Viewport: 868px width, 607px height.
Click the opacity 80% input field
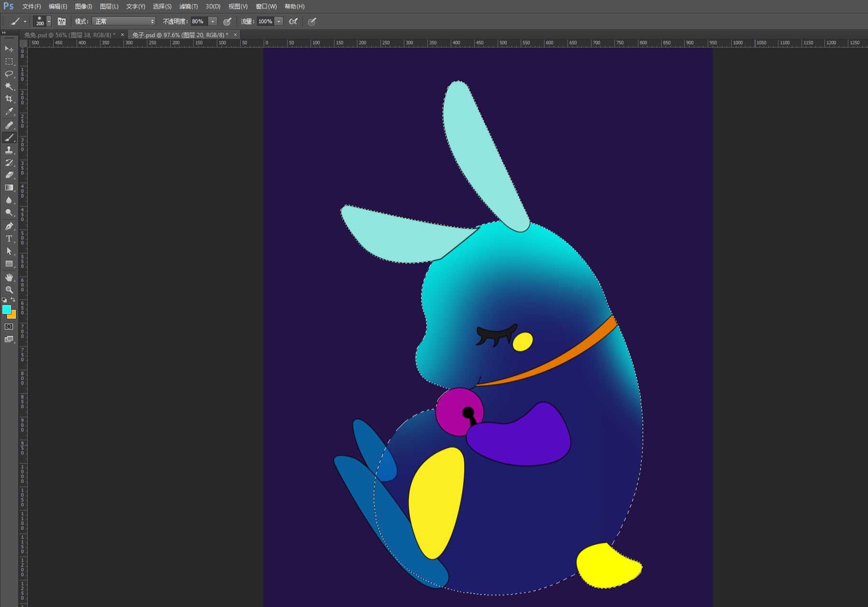[200, 22]
